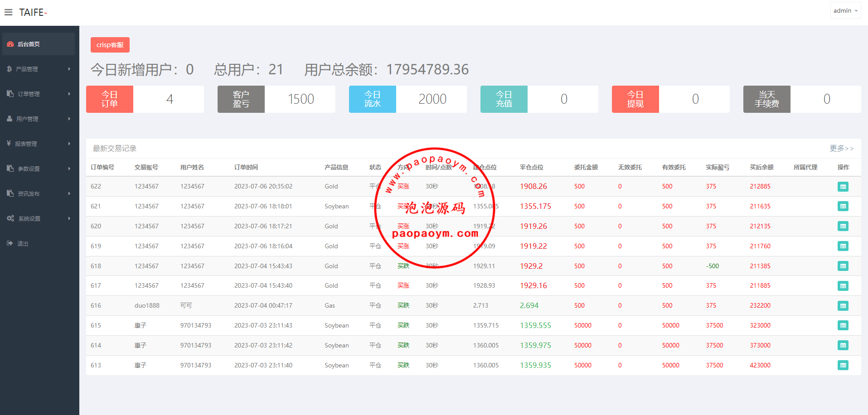Click the action icon on order 616 row

point(843,306)
